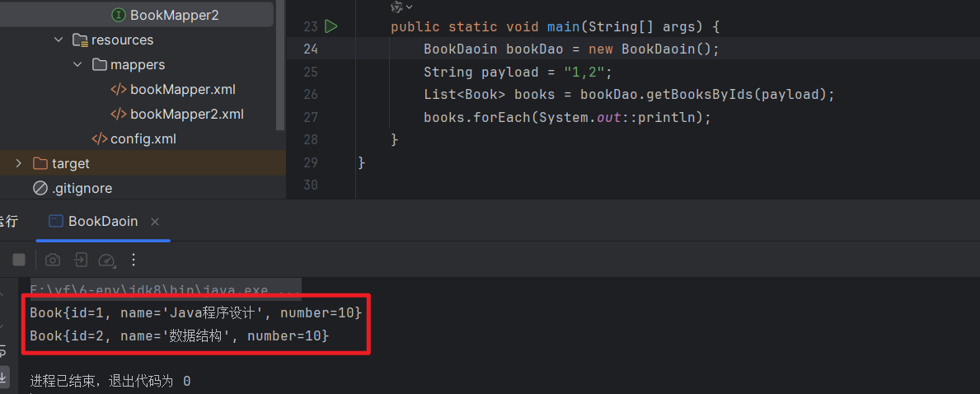The image size is (980, 394).
Task: Click line number 27 in the gutter
Action: tap(311, 118)
